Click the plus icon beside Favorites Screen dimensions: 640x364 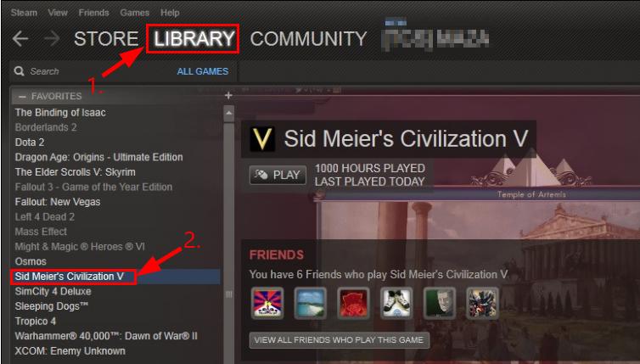(x=228, y=96)
